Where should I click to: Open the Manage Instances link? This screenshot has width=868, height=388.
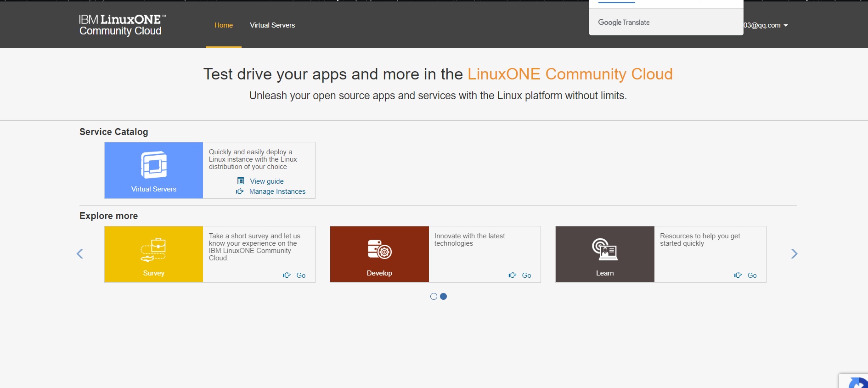[x=277, y=191]
